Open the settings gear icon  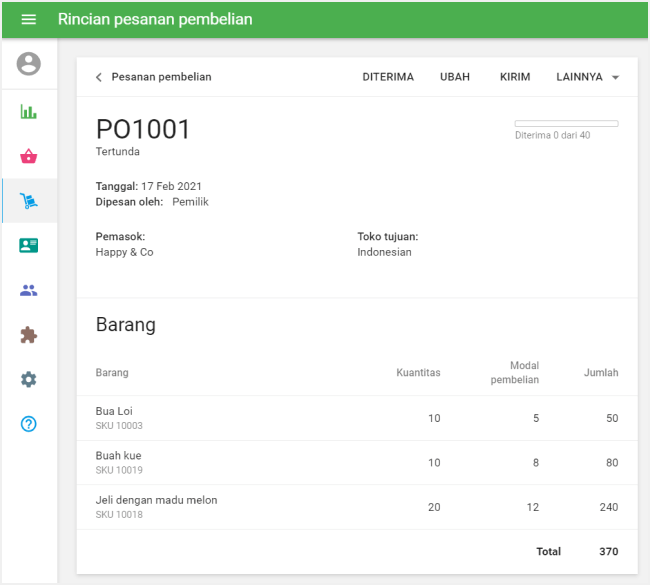[x=29, y=380]
